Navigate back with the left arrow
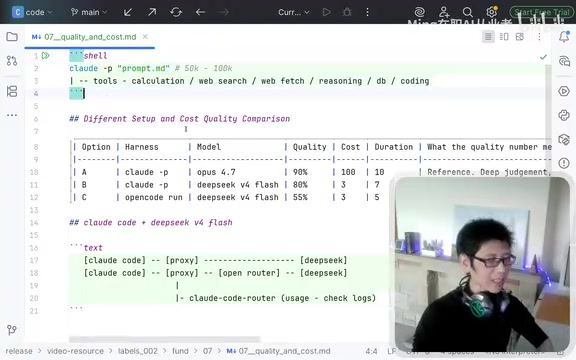Image resolution: width=576 pixels, height=360 pixels. point(200,12)
